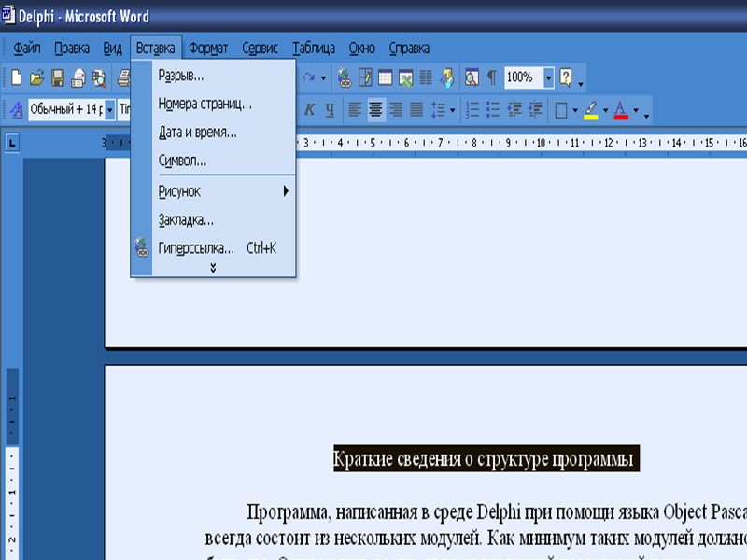Image resolution: width=747 pixels, height=560 pixels.
Task: Close the open Вставка menu
Action: point(156,49)
